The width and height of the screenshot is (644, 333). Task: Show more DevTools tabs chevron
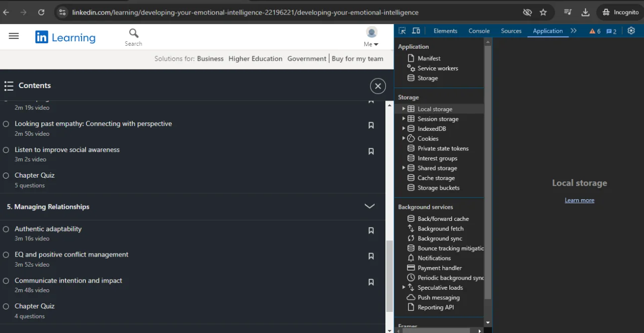pyautogui.click(x=574, y=31)
